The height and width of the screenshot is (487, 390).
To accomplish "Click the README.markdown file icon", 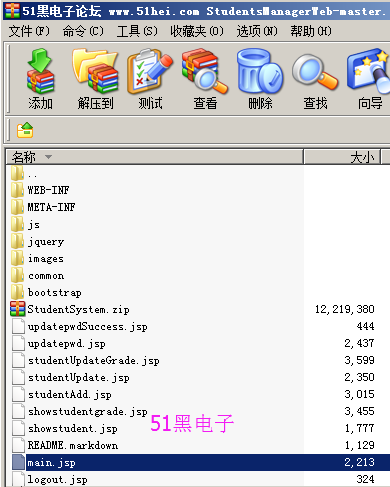I will tap(18, 445).
